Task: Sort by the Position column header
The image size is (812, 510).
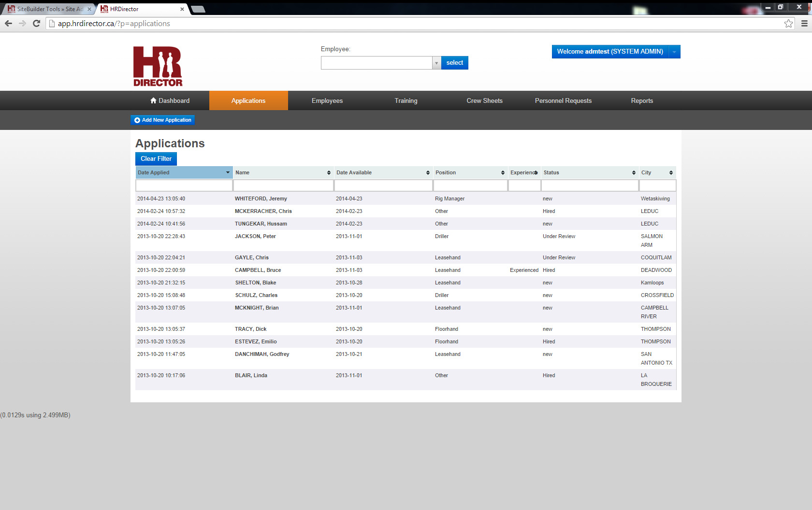Action: (470, 172)
